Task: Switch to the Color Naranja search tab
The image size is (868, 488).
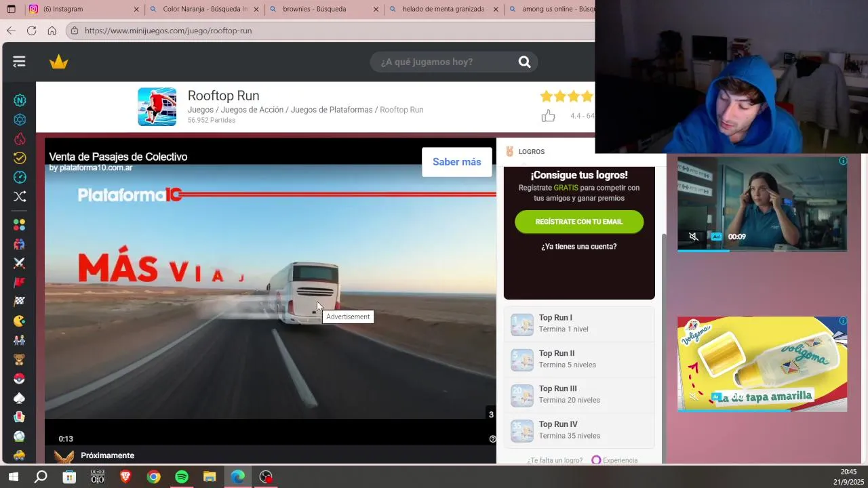Action: pyautogui.click(x=203, y=9)
